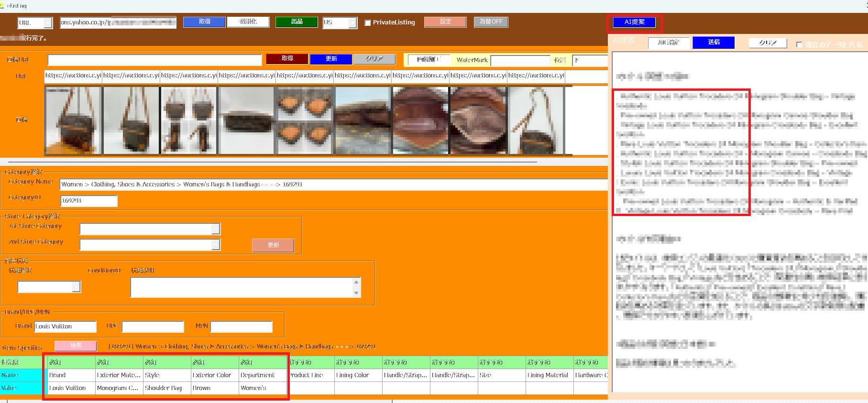This screenshot has height=403, width=868.
Task: Click the Women's value cell
Action: click(263, 388)
